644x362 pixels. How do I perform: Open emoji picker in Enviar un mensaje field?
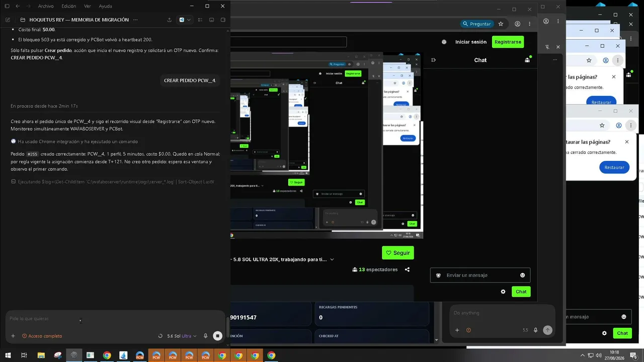(x=522, y=275)
